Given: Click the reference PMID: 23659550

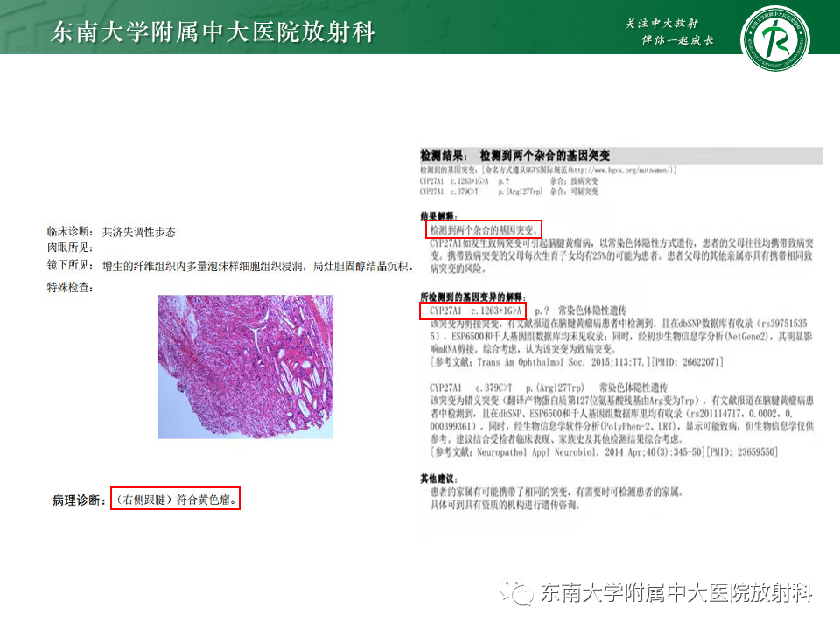Looking at the screenshot, I should click(744, 452).
